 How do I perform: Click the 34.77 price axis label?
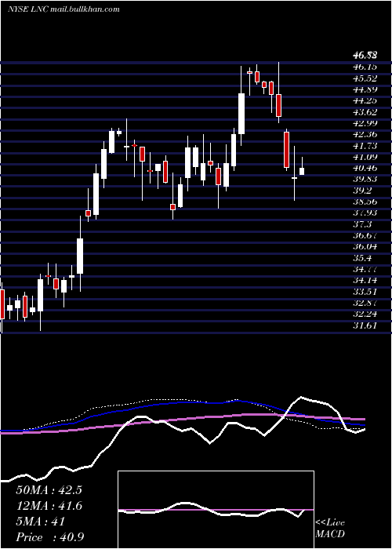365,269
